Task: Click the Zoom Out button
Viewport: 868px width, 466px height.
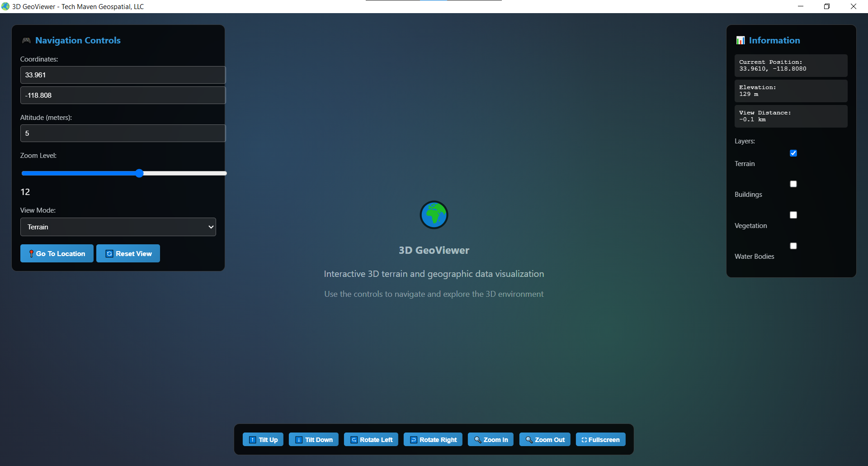Action: 545,440
